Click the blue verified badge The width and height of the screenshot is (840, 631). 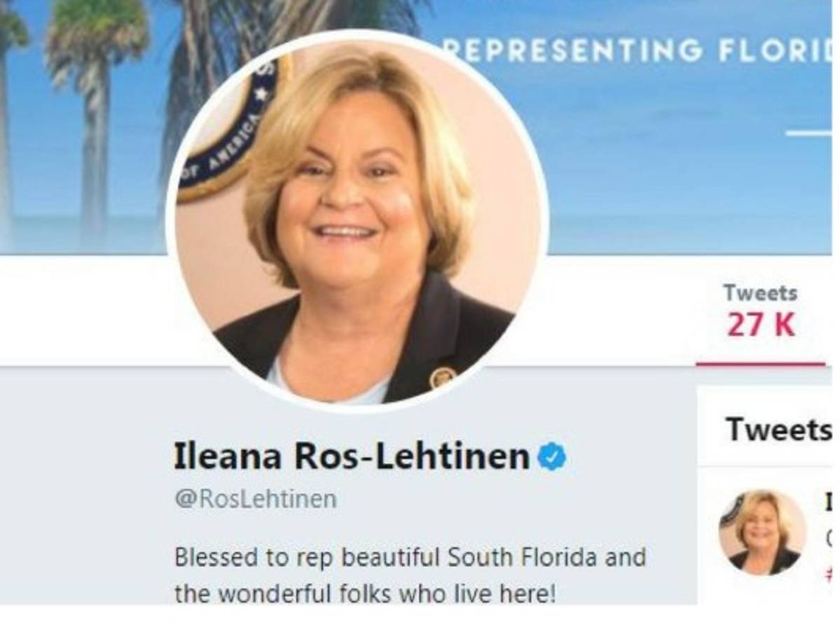tap(552, 457)
